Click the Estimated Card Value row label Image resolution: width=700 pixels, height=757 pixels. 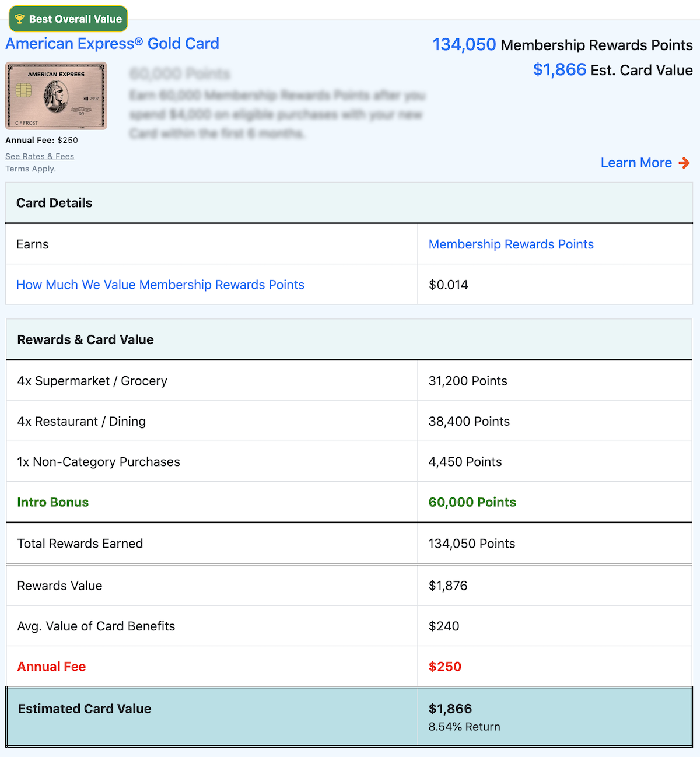(85, 709)
